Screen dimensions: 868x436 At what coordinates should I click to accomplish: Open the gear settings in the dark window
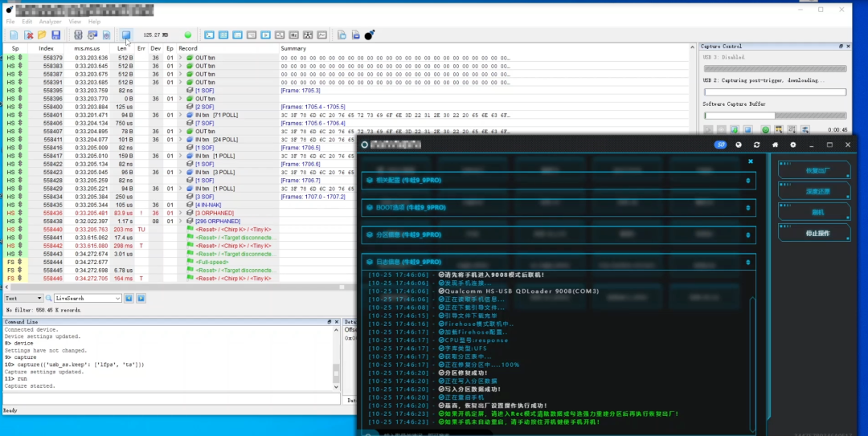pyautogui.click(x=793, y=145)
